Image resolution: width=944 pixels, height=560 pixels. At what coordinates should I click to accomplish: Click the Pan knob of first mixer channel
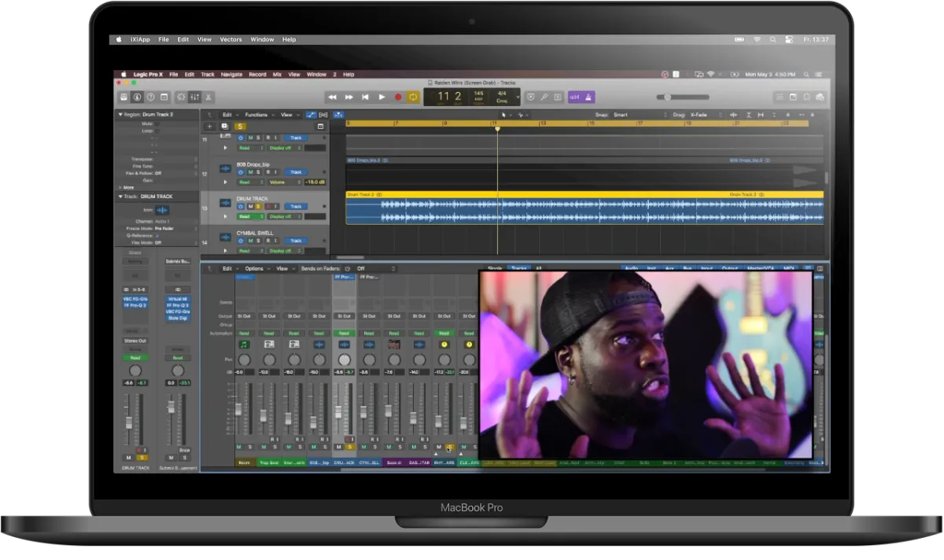(244, 359)
